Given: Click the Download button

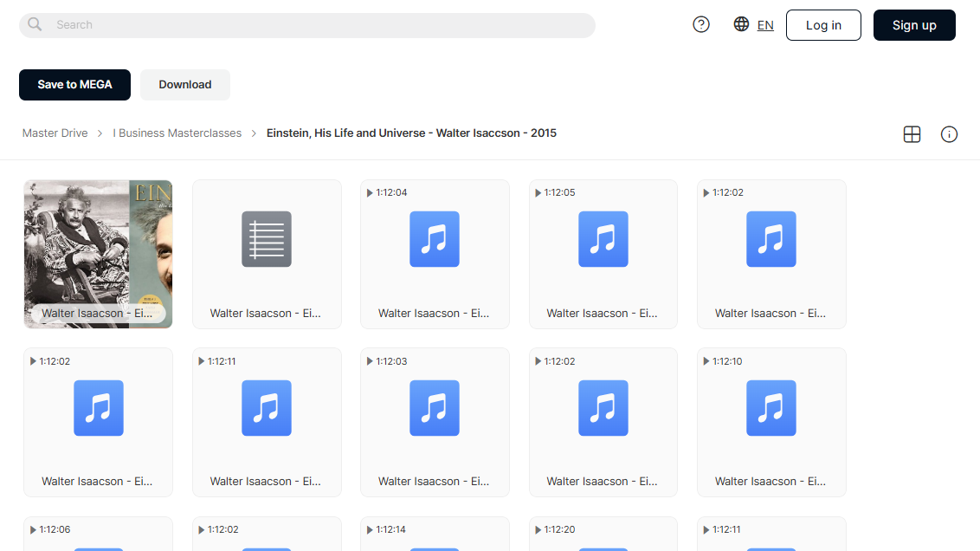Looking at the screenshot, I should pyautogui.click(x=185, y=84).
